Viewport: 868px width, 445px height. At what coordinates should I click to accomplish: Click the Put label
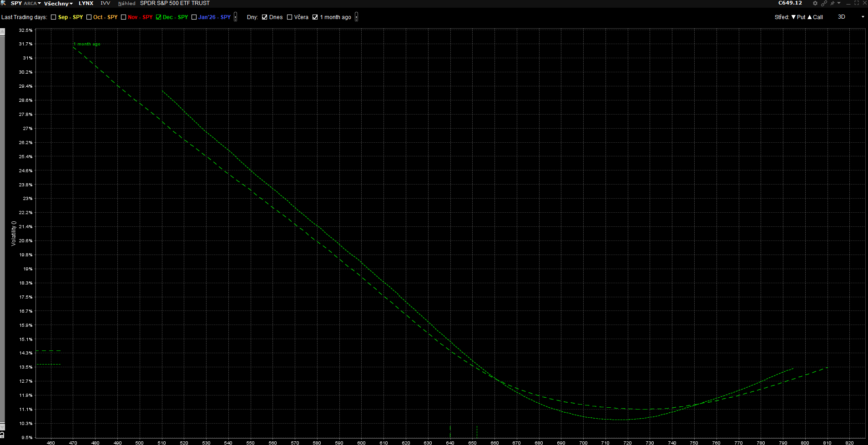[801, 17]
